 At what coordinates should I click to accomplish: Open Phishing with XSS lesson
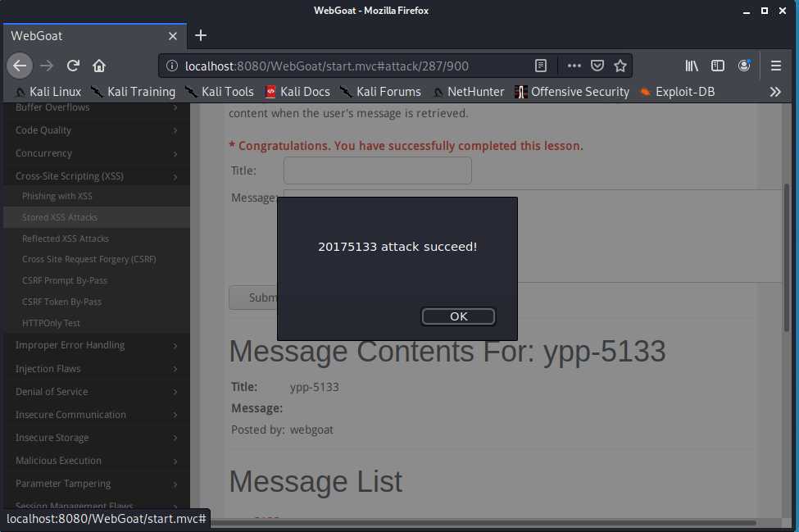[x=97, y=196]
